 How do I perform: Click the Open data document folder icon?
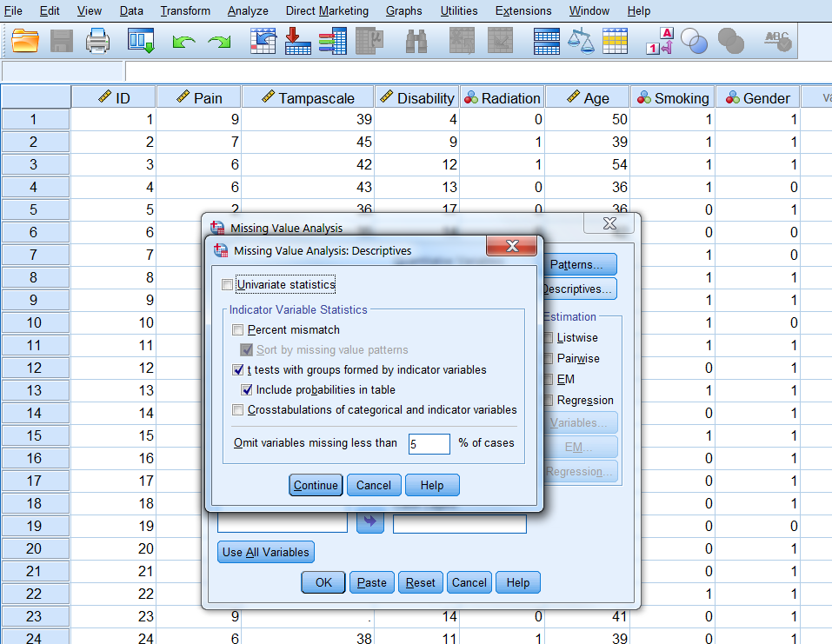click(x=26, y=40)
